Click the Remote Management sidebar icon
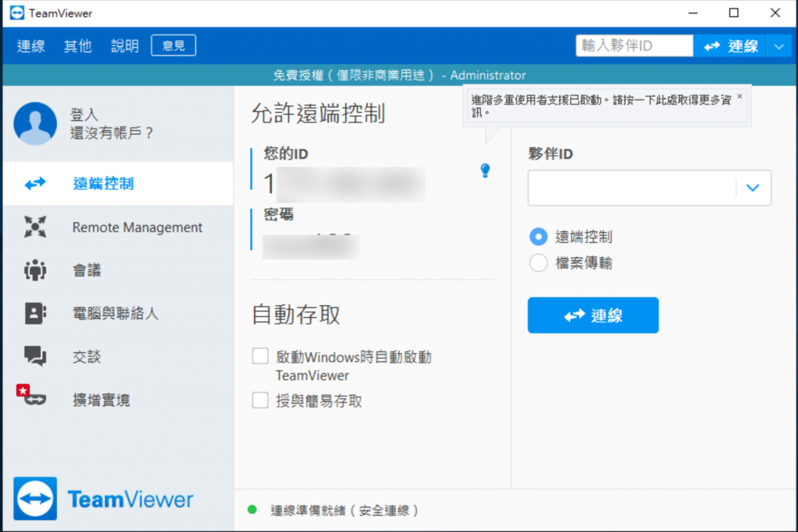 click(x=35, y=227)
